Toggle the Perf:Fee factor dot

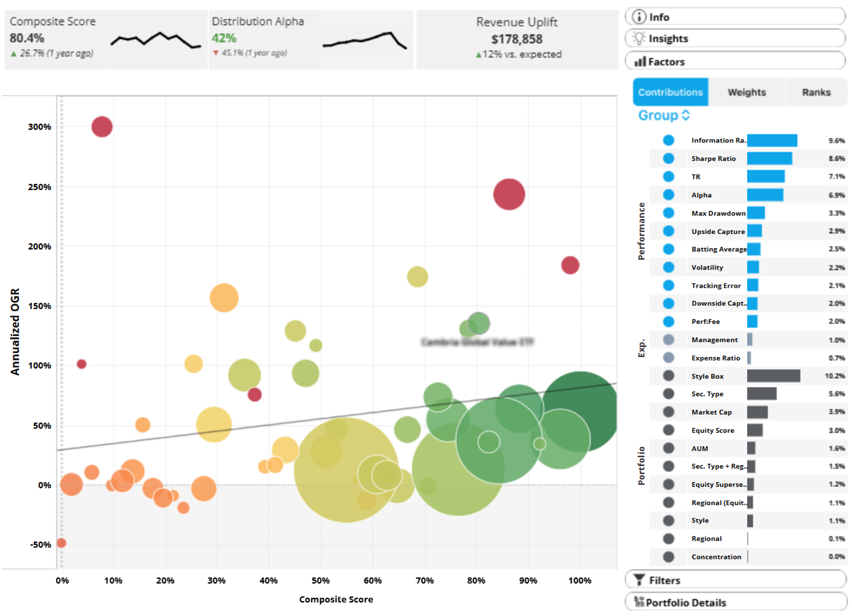668,321
